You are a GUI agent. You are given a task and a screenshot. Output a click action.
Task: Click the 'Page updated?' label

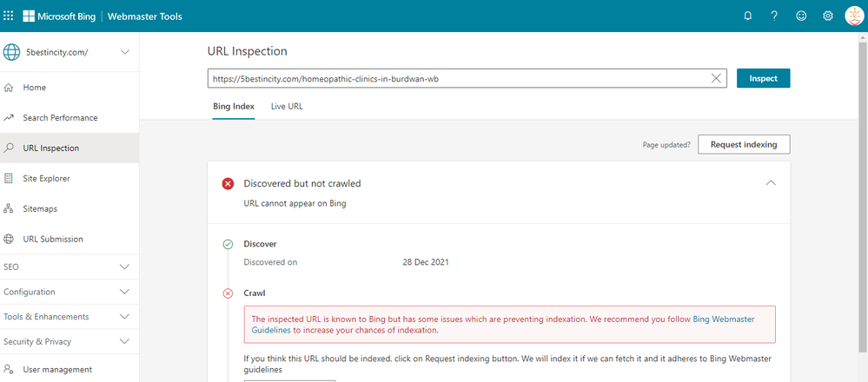(666, 145)
